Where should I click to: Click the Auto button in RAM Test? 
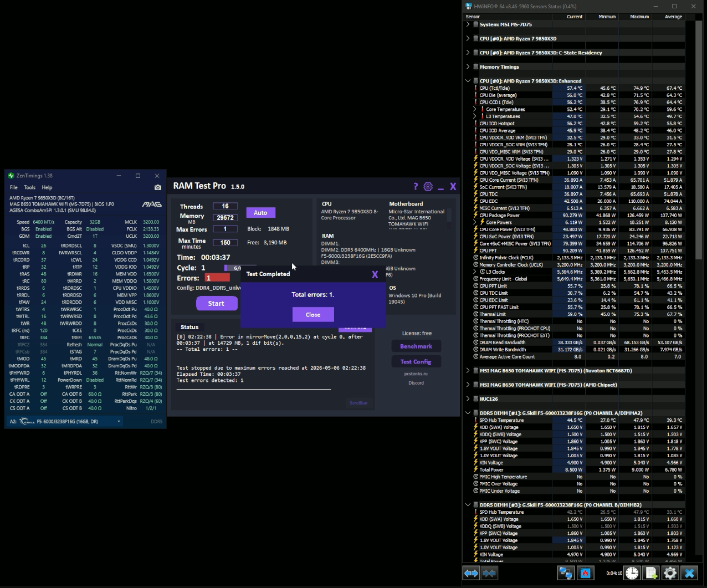point(260,213)
